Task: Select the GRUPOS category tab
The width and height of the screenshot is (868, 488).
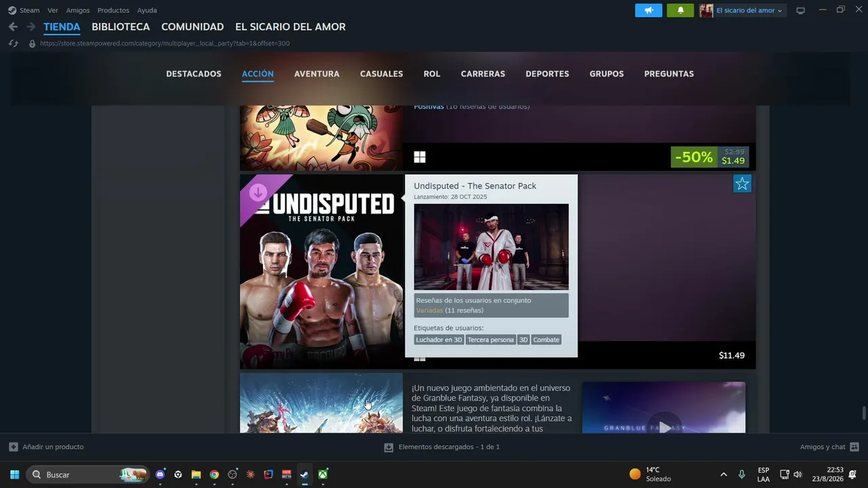Action: click(x=607, y=74)
